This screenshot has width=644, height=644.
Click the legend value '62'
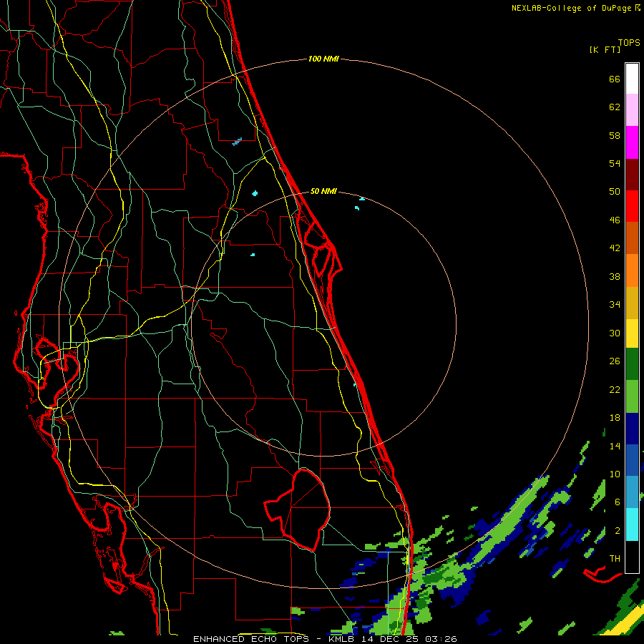click(615, 107)
